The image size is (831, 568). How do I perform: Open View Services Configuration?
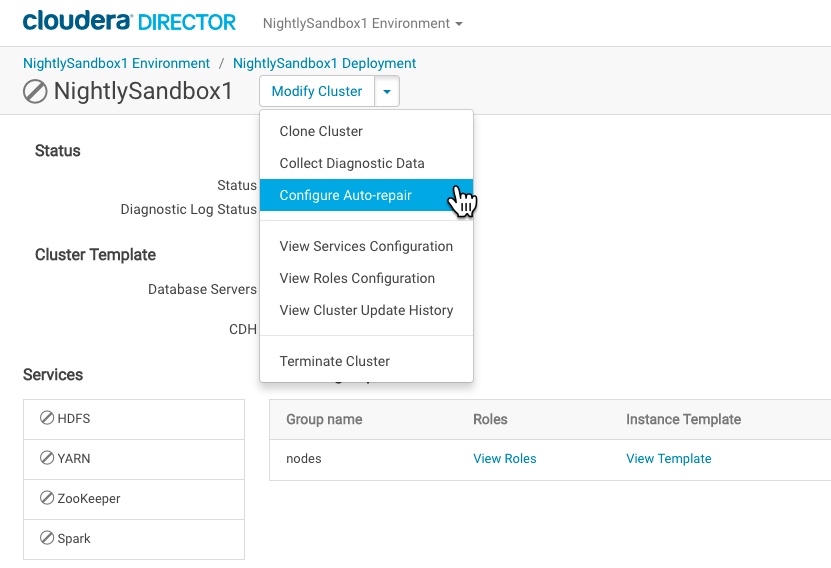coord(366,246)
